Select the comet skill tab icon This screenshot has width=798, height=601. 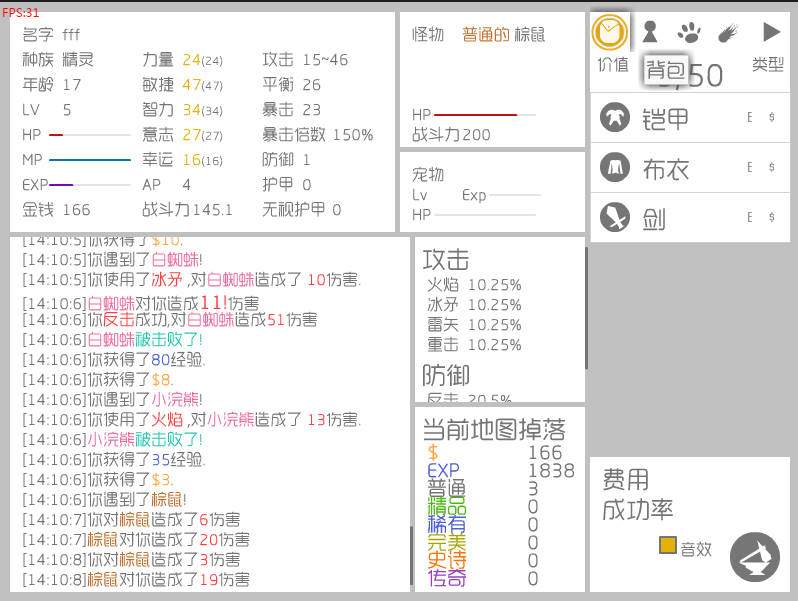click(x=728, y=33)
